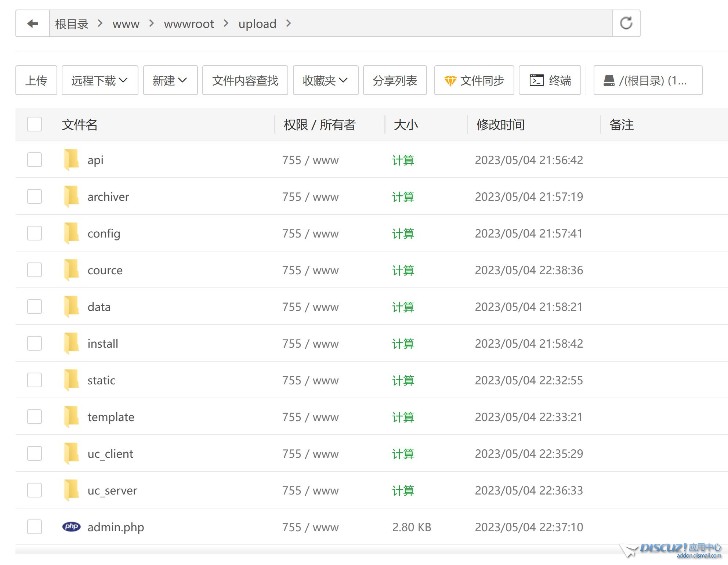Toggle the select-all checkbox in header

tap(35, 124)
